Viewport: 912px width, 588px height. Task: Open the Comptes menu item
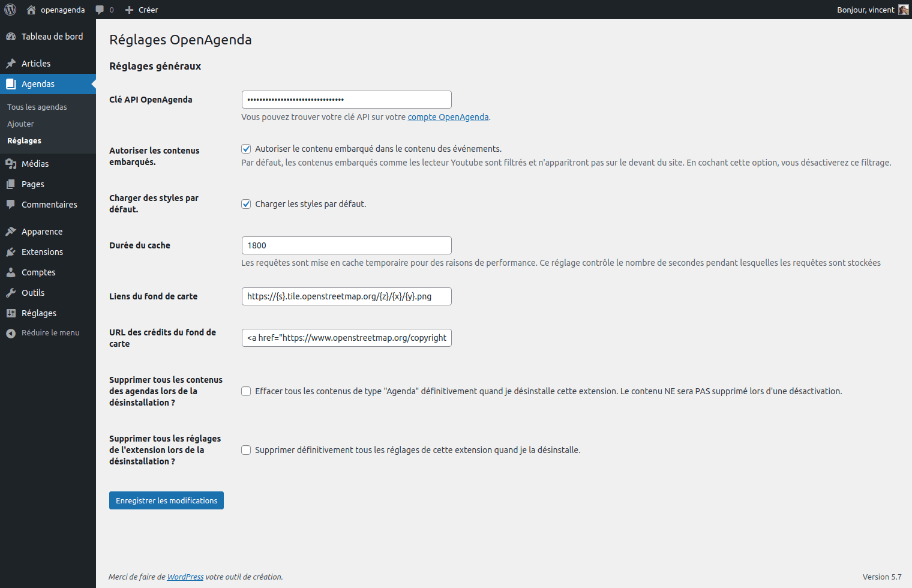(x=48, y=272)
